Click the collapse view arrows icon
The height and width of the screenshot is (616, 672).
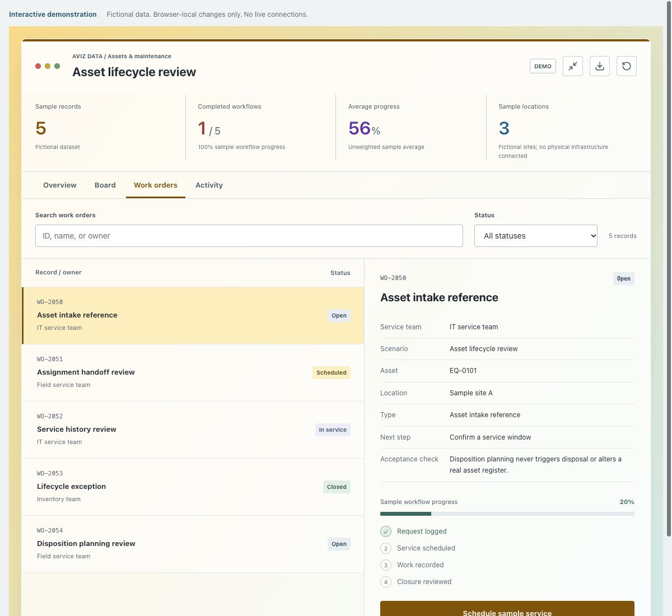tap(573, 66)
